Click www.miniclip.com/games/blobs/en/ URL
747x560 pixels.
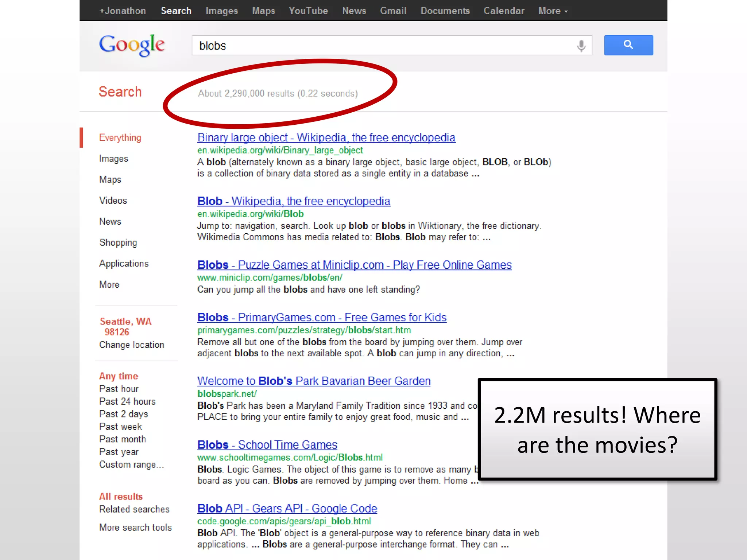270,278
